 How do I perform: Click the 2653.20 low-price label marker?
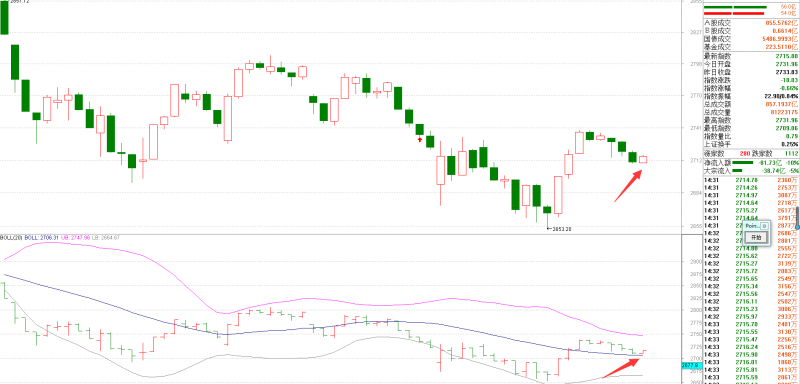[x=559, y=229]
